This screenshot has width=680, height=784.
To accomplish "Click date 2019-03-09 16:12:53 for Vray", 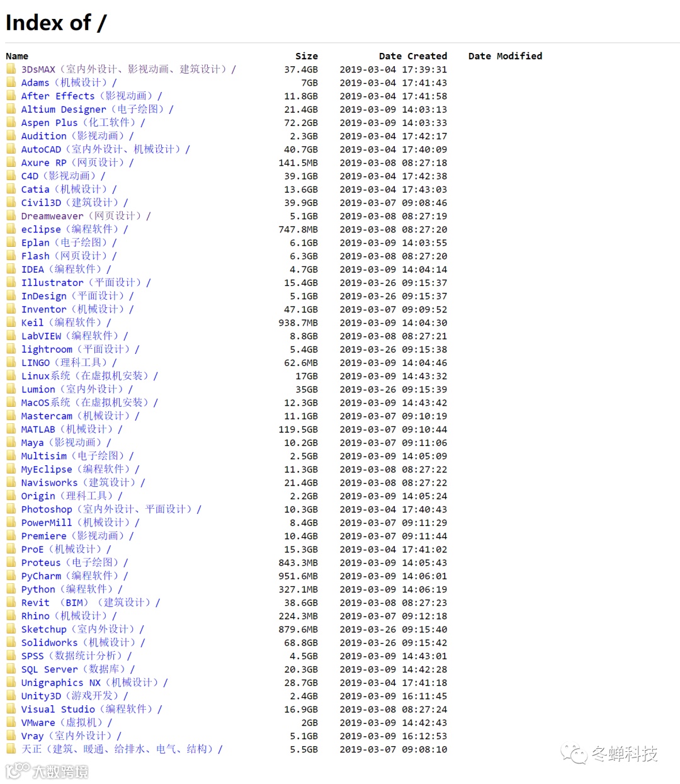I will coord(394,736).
